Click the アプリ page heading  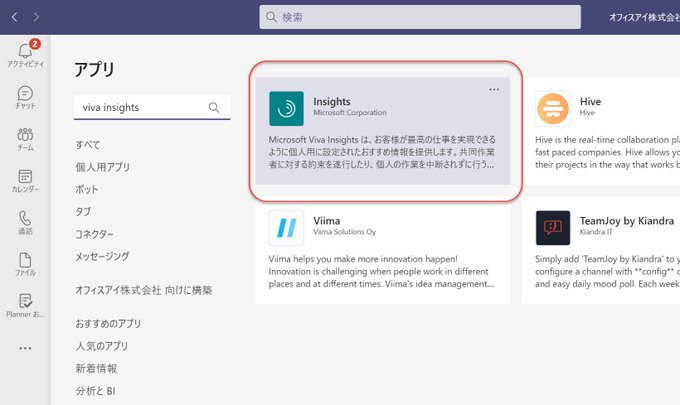click(x=95, y=69)
